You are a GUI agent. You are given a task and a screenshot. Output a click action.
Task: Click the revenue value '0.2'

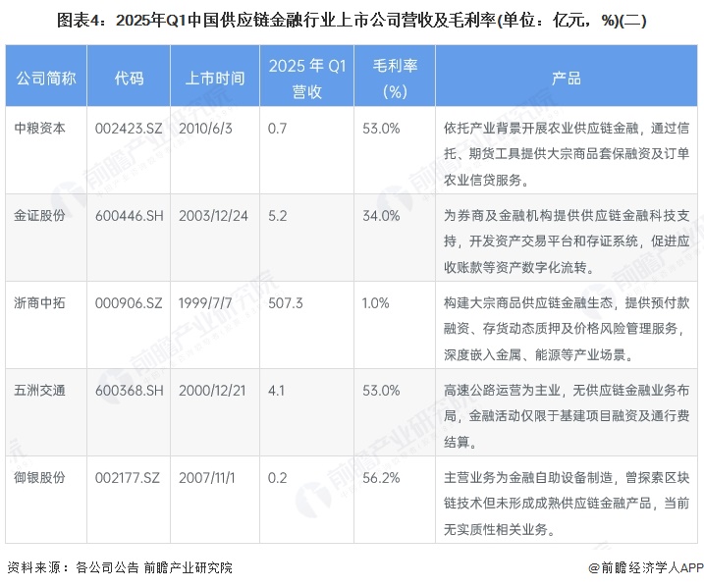click(x=278, y=478)
